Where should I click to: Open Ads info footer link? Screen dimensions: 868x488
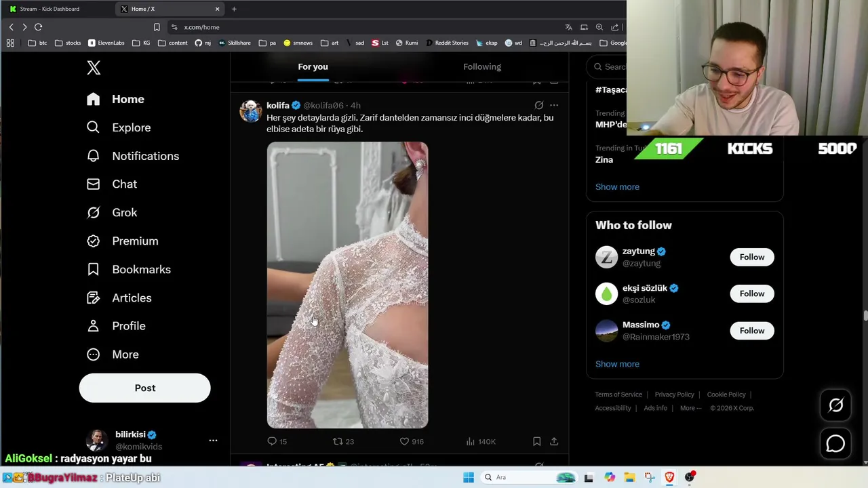655,408
